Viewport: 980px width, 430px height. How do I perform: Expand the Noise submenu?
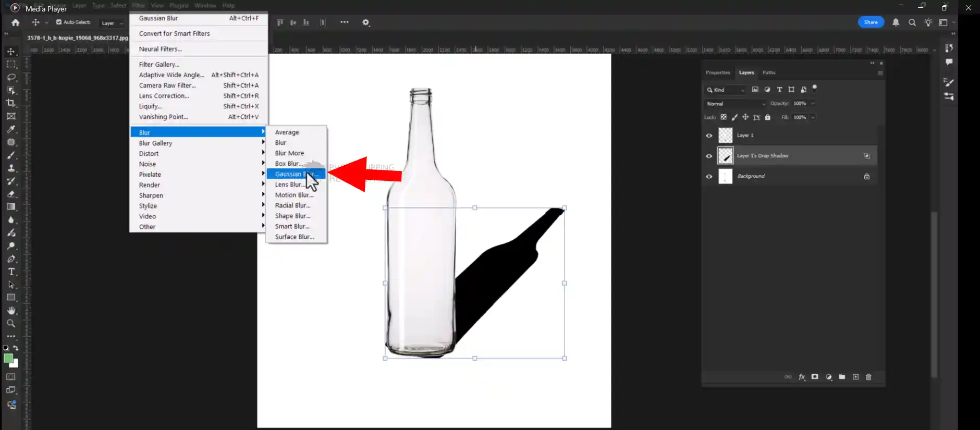[x=198, y=164]
